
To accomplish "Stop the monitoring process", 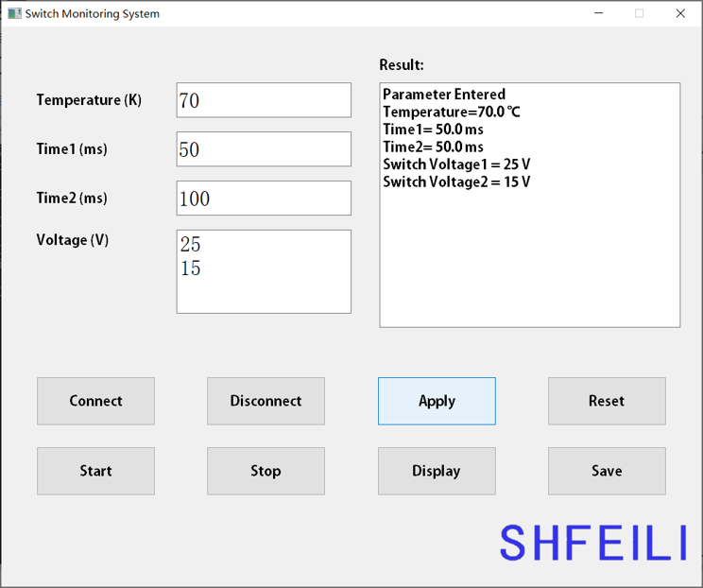I will coord(266,471).
